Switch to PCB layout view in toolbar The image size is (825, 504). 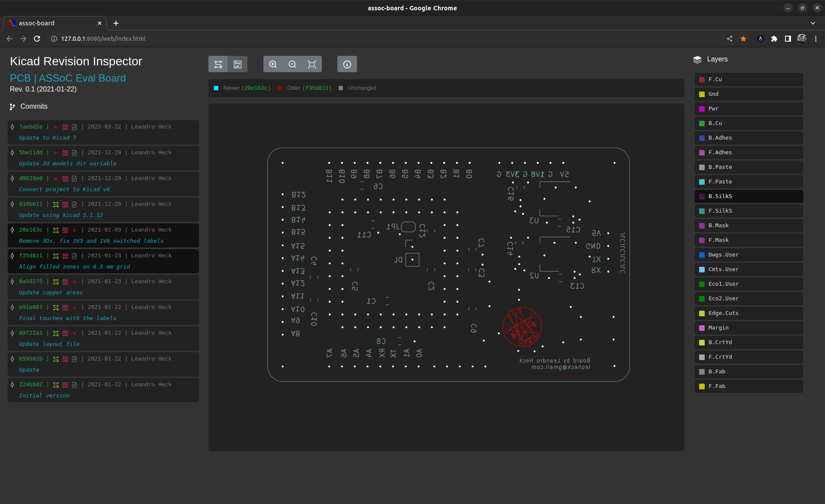point(238,64)
